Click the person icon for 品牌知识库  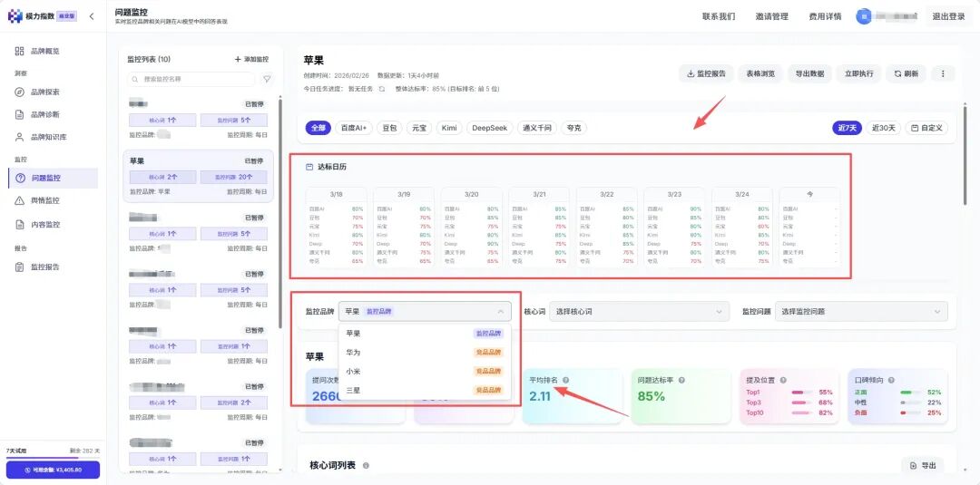19,137
